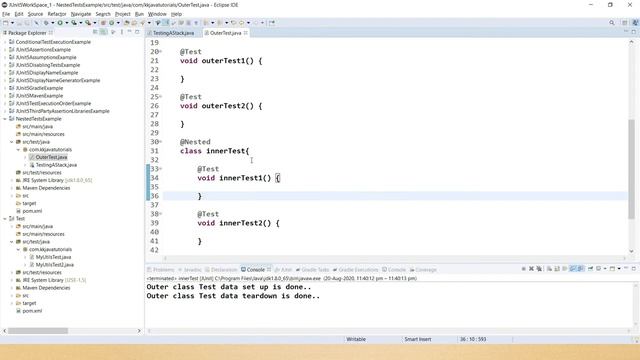The height and width of the screenshot is (360, 640).
Task: Click the Open Type toolbar icon
Action: click(x=127, y=23)
